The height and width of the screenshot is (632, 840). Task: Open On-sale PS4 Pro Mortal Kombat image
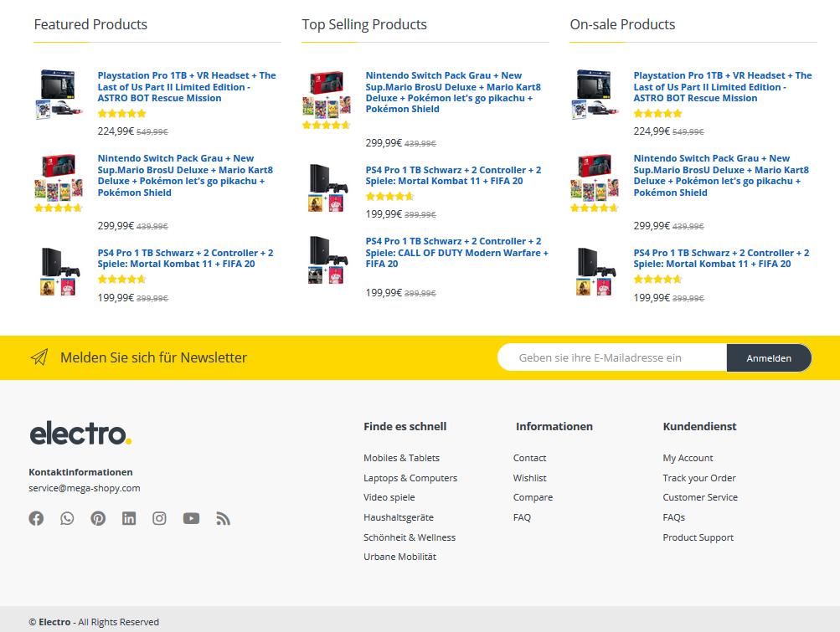[594, 271]
